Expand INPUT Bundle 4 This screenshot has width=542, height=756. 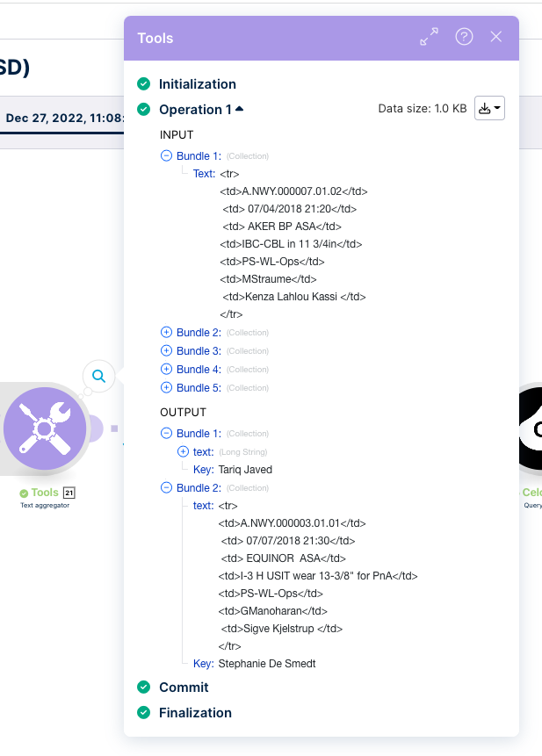[x=166, y=369]
